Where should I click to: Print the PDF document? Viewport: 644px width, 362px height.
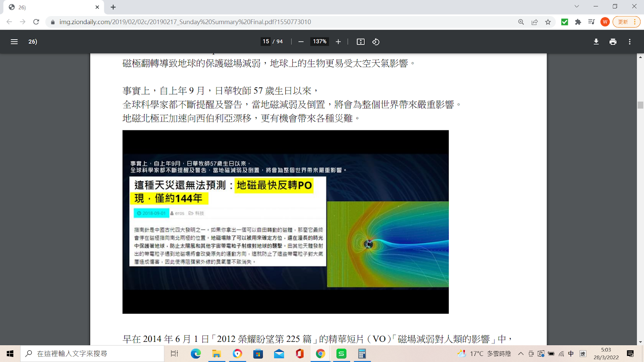(613, 41)
